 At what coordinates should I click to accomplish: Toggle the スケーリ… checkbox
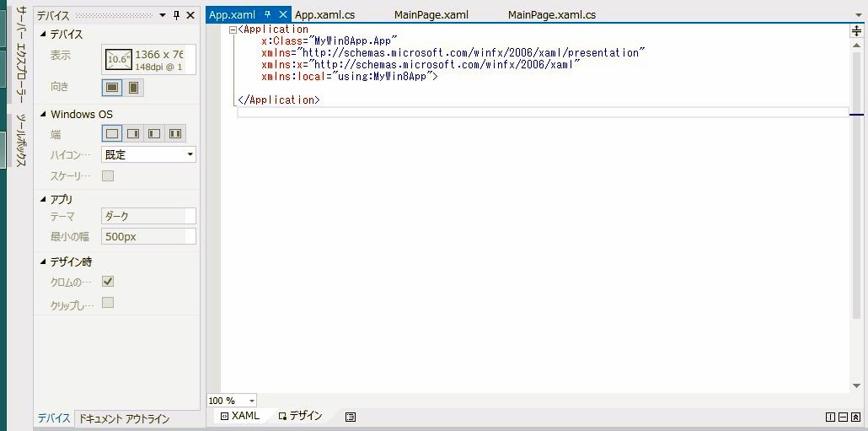coord(108,176)
